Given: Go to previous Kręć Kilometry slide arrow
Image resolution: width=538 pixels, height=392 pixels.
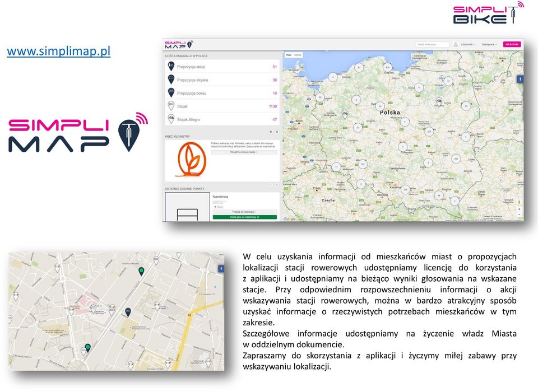Looking at the screenshot, I should (x=271, y=185).
